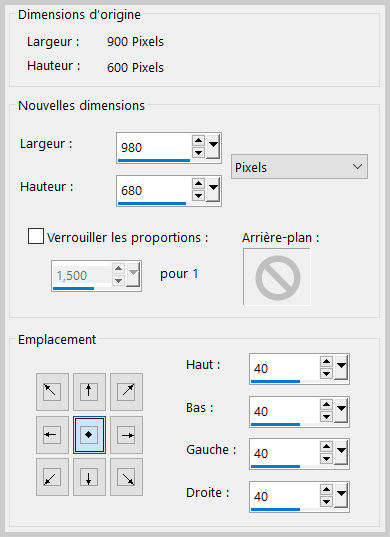Image resolution: width=390 pixels, height=537 pixels.
Task: Select the left-center placement arrow
Action: point(52,435)
